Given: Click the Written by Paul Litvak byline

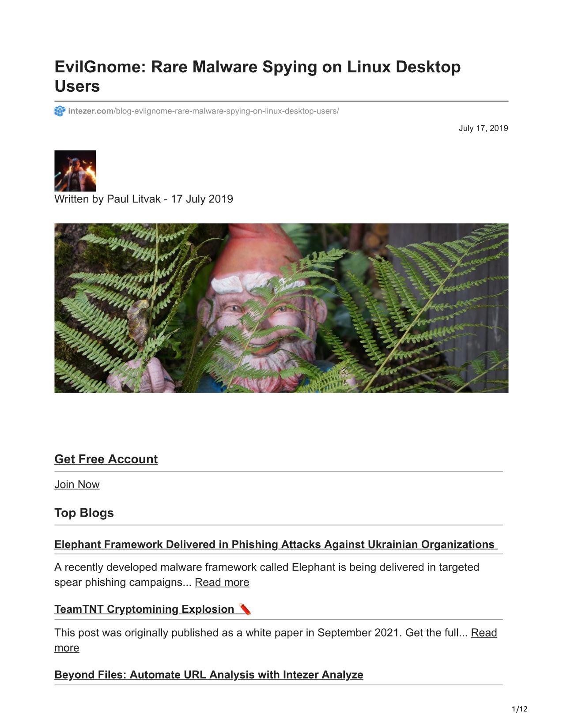Looking at the screenshot, I should coord(144,199).
